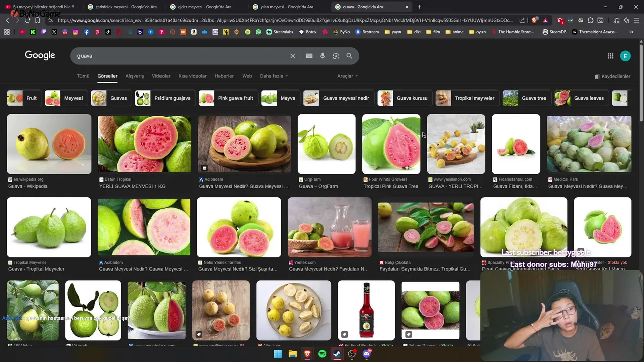Screen dimensions: 644x362
Task: Open the oyun bookmarks folder
Action: click(x=477, y=32)
